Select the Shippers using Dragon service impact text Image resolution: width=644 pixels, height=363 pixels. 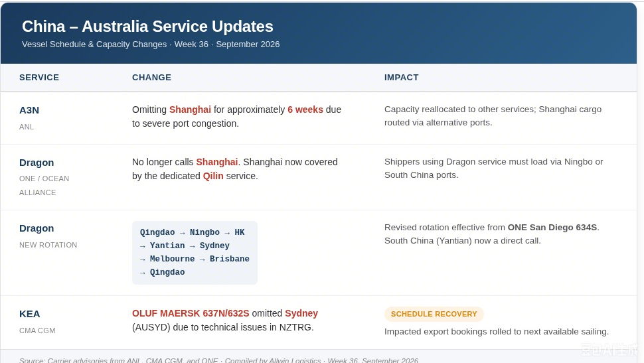(x=494, y=169)
